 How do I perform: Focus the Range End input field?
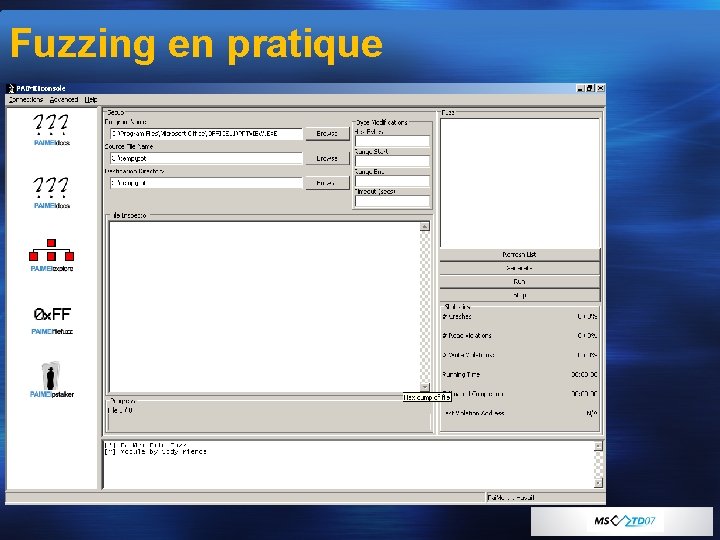[392, 181]
